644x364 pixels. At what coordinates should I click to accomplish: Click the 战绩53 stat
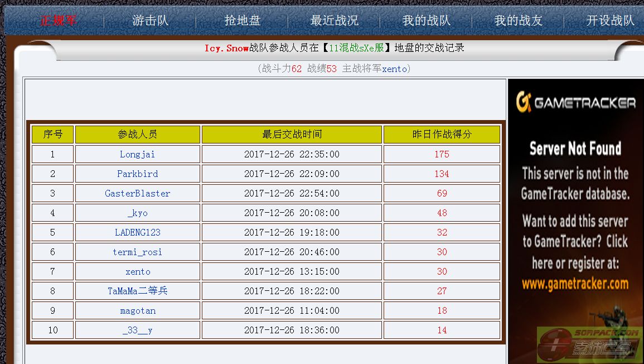click(322, 69)
